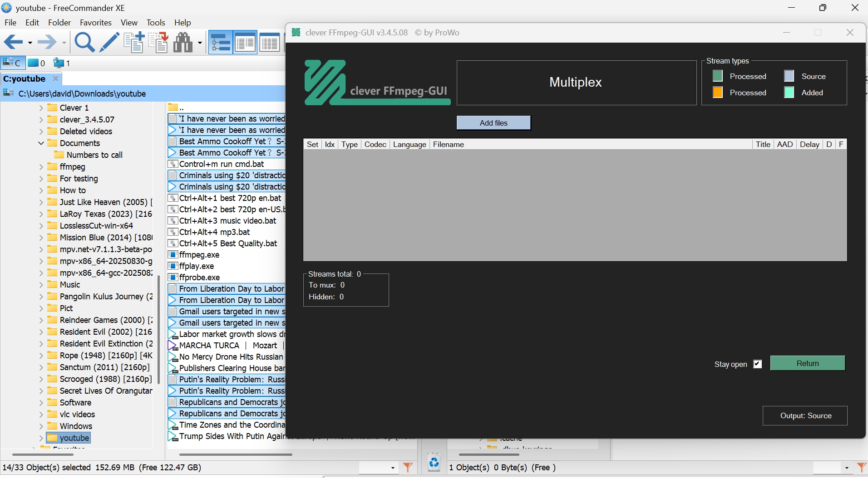Open search with the magnifying glass icon
The width and height of the screenshot is (868, 478).
click(84, 43)
